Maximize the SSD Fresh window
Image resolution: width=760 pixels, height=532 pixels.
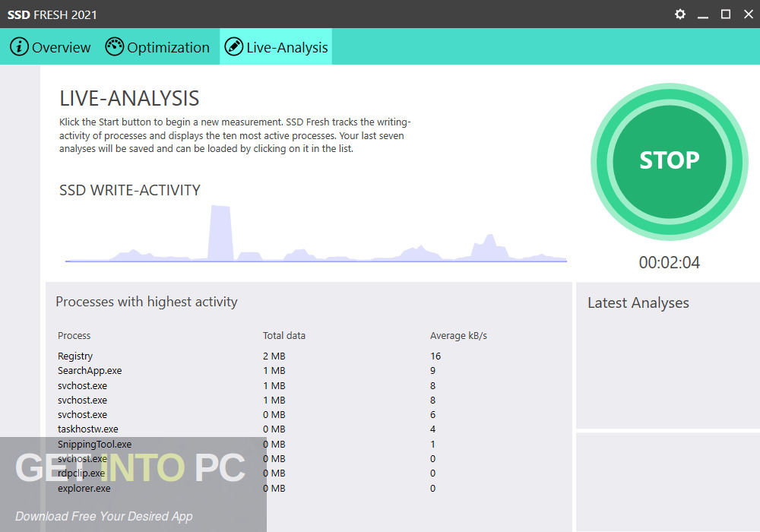[726, 14]
